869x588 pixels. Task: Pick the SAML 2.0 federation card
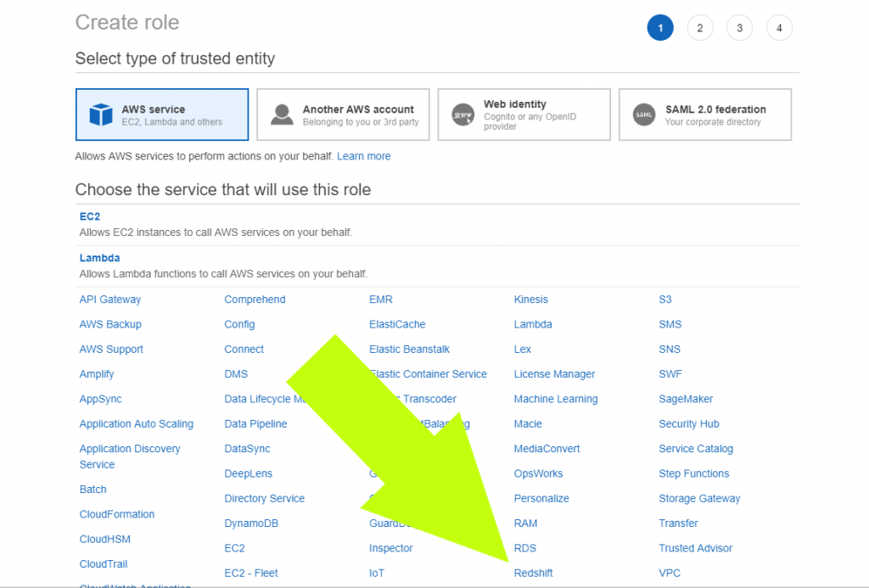pyautogui.click(x=705, y=115)
